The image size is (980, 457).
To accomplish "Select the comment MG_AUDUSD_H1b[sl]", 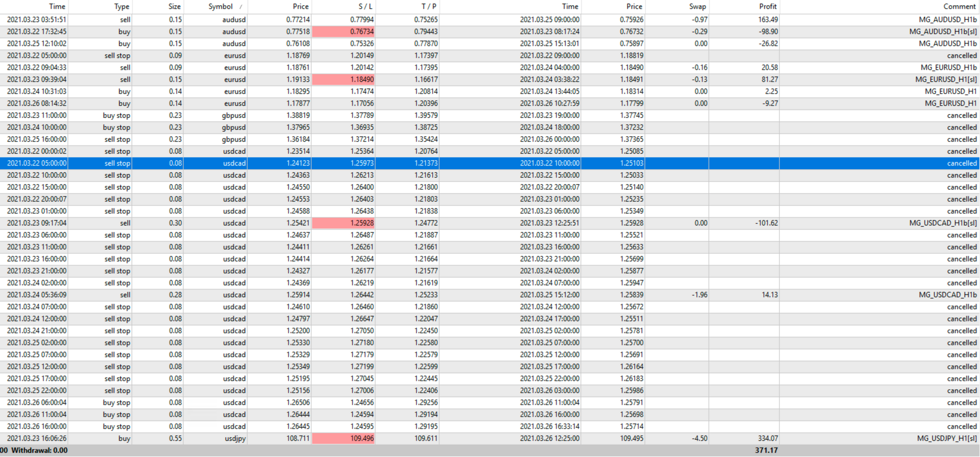I will (943, 32).
